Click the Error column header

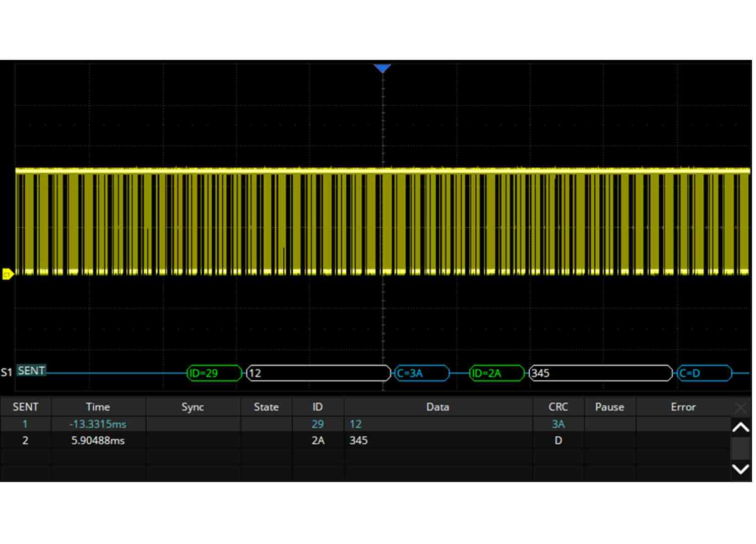682,407
